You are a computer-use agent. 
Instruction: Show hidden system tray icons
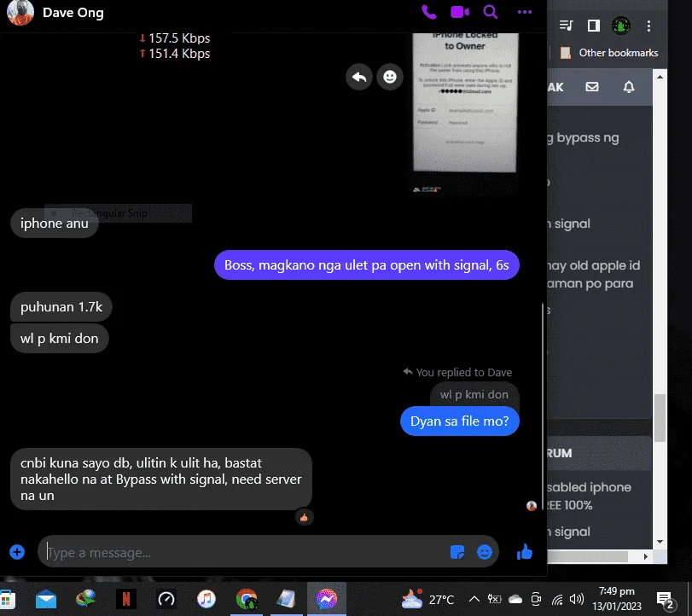click(x=474, y=599)
